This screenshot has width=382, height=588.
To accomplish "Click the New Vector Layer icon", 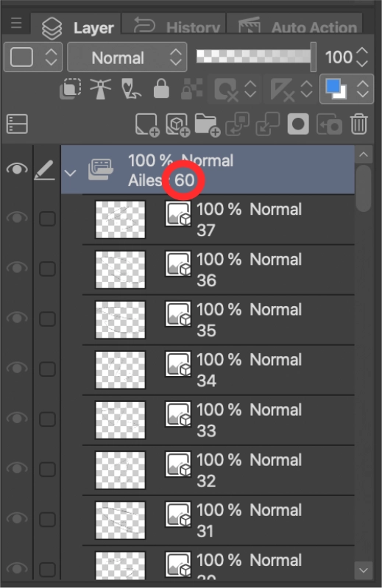I will 177,124.
